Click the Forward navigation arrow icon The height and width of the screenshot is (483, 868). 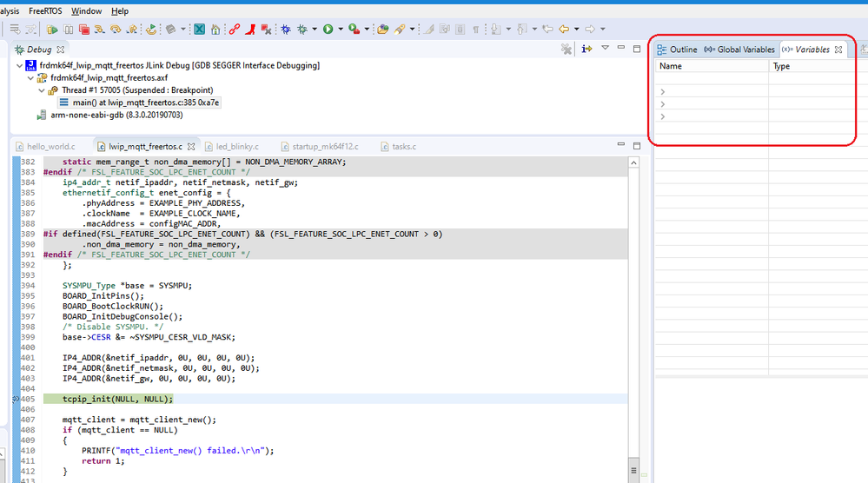(590, 30)
